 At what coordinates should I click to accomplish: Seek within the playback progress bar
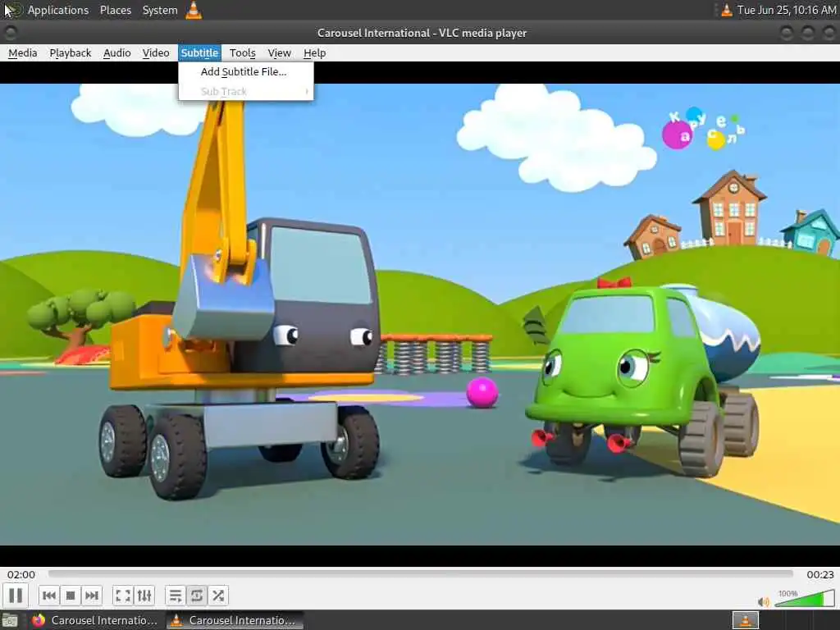(x=421, y=573)
